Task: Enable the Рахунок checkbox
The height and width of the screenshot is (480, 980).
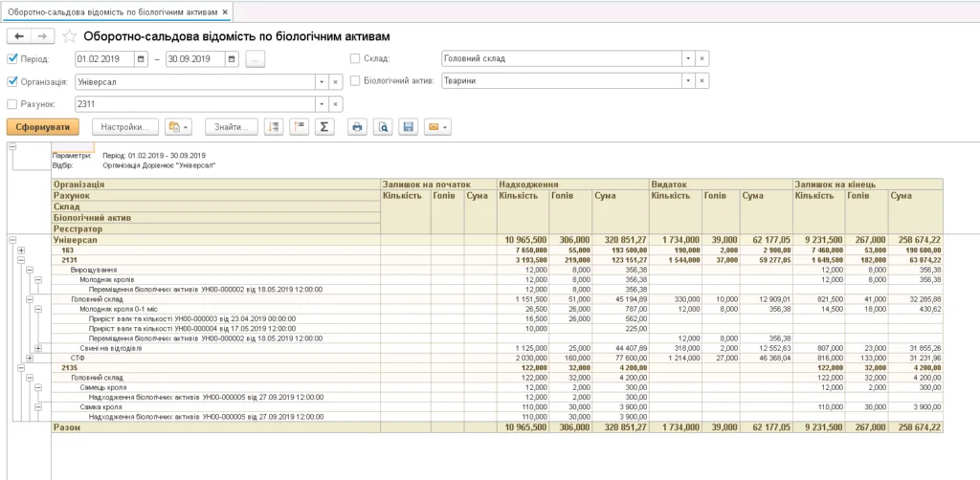Action: pos(11,104)
